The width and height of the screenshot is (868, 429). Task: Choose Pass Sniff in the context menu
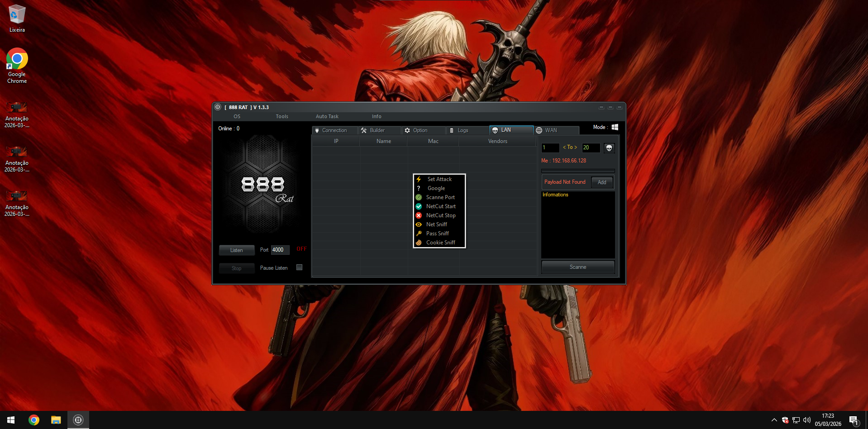pyautogui.click(x=439, y=234)
